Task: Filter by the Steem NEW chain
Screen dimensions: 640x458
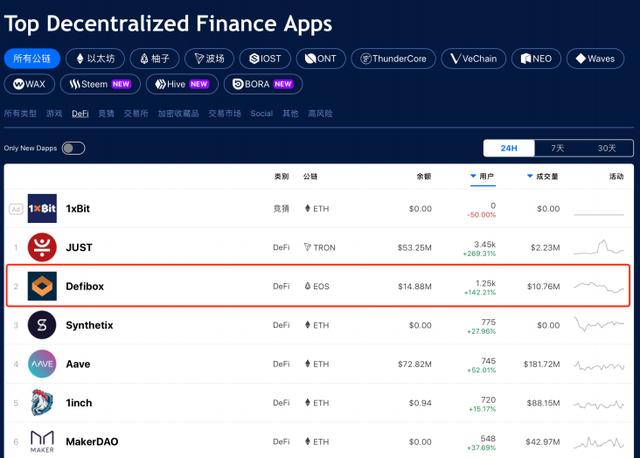Action: (x=100, y=84)
